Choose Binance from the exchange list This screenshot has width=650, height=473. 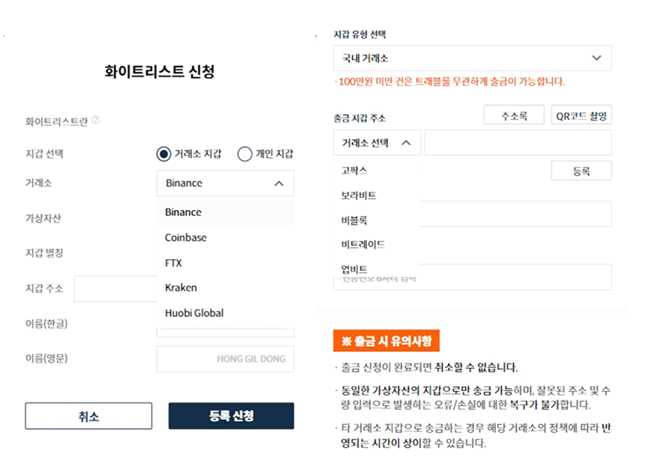[x=183, y=212]
